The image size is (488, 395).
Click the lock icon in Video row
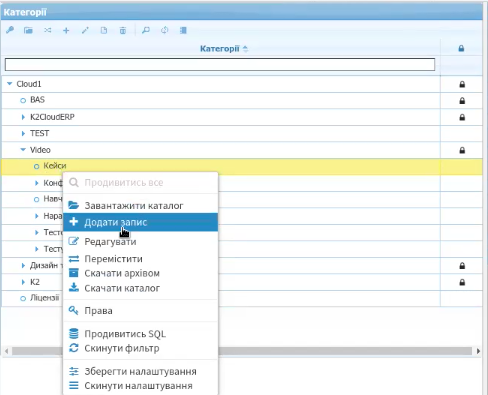[x=462, y=150]
